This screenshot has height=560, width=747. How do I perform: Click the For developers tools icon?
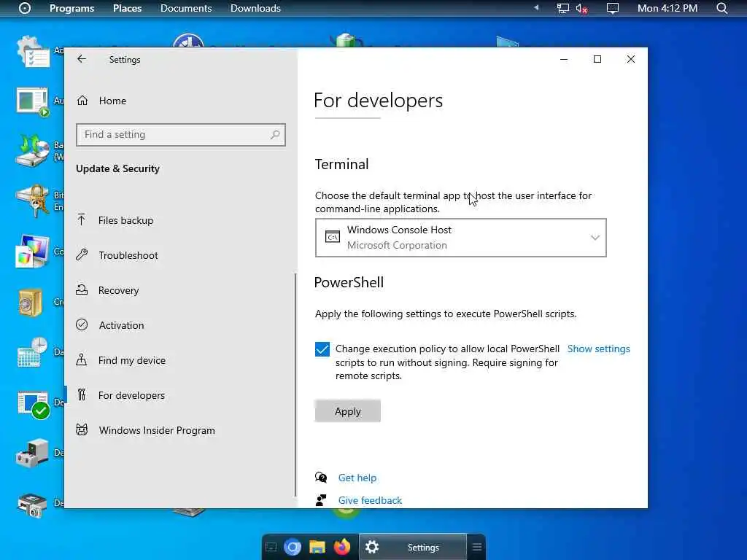pos(82,394)
